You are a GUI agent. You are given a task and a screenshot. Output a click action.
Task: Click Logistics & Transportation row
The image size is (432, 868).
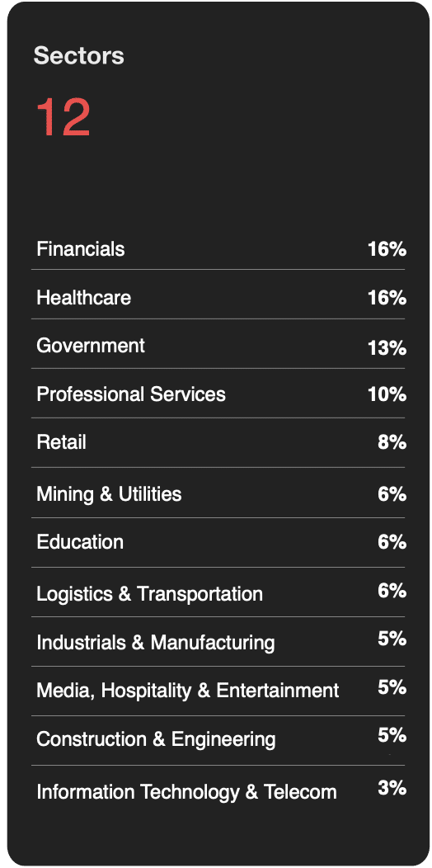[x=218, y=593]
